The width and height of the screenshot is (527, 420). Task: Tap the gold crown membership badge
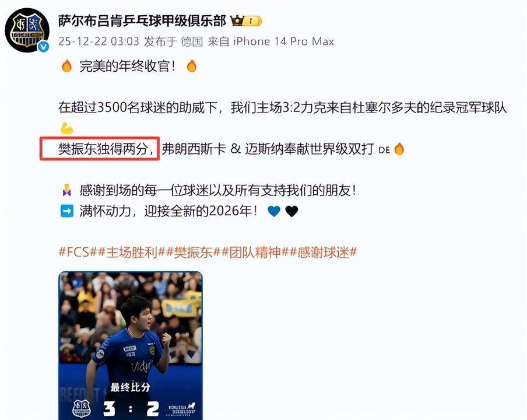tap(247, 21)
